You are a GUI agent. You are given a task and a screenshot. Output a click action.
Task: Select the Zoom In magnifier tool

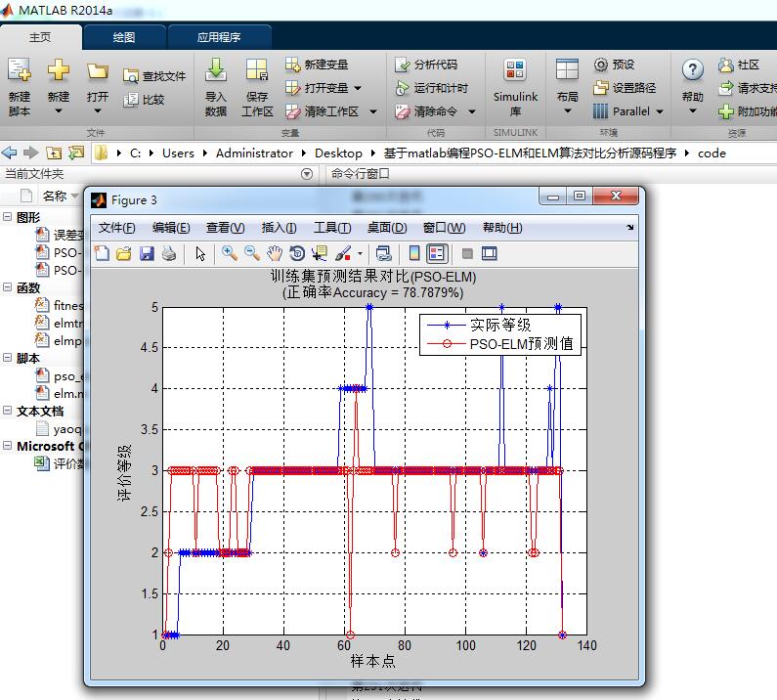(229, 253)
